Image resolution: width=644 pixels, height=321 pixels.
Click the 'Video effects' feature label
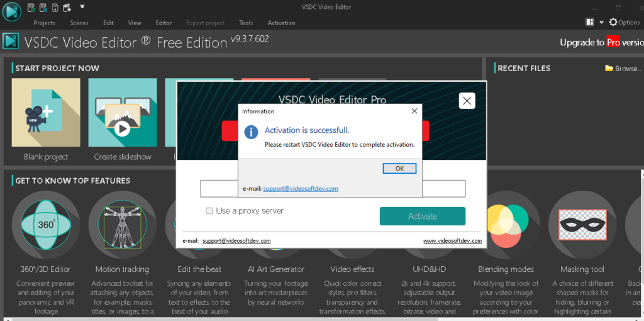coord(352,269)
